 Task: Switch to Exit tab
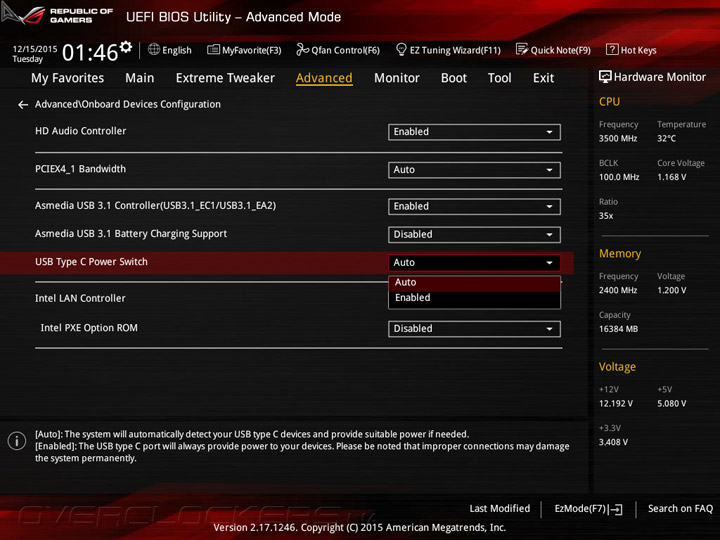pos(544,78)
